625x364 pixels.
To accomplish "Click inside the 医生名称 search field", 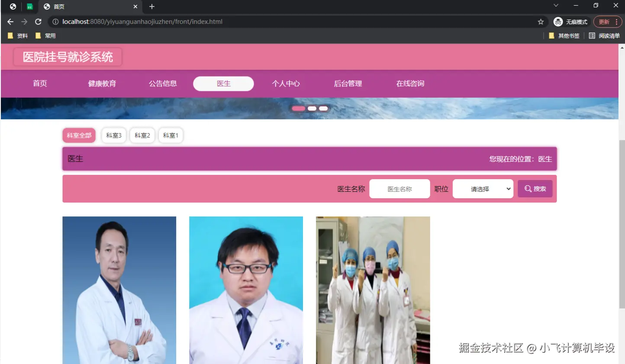I will click(399, 188).
